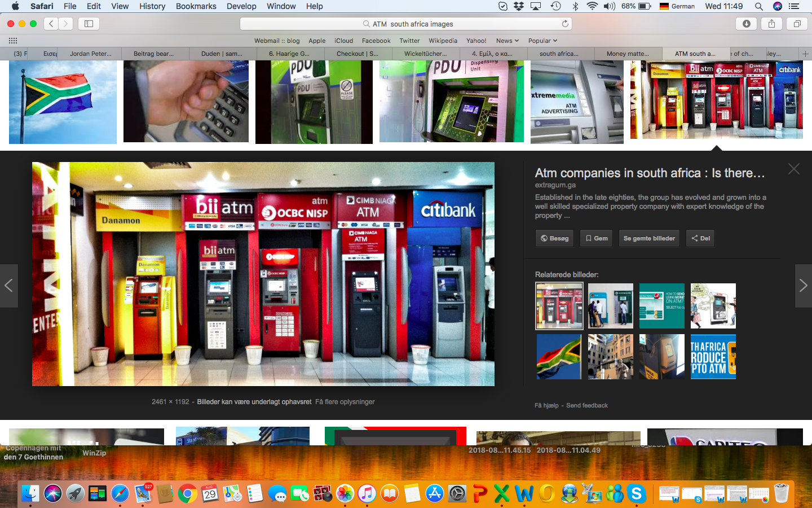Open Google Chrome from the Dock
Viewport: 812px width, 508px height.
pyautogui.click(x=187, y=494)
